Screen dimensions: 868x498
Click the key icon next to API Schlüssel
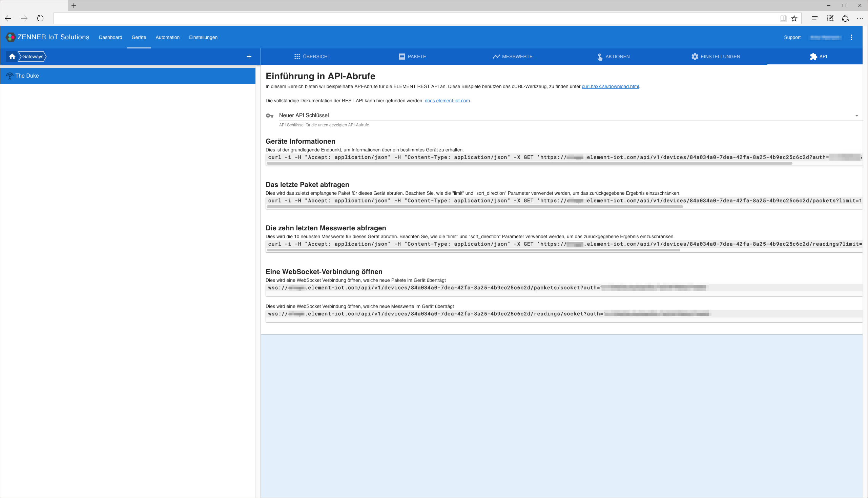point(270,116)
